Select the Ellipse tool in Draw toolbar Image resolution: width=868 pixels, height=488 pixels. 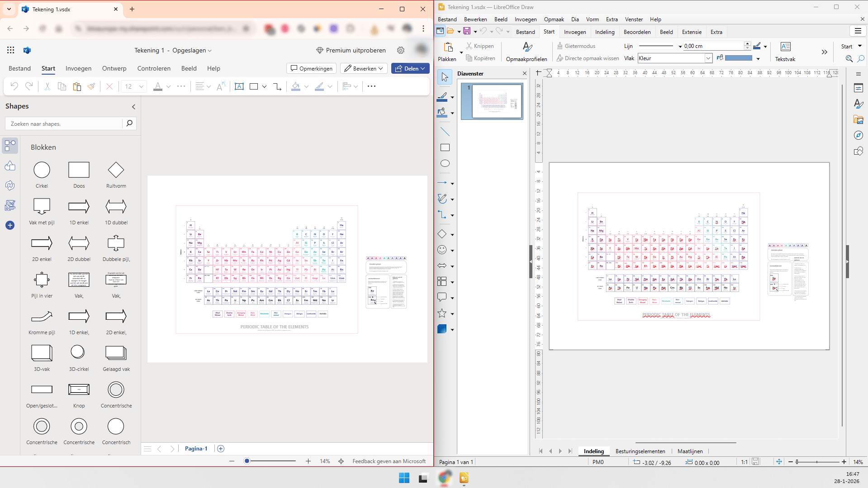click(x=445, y=163)
